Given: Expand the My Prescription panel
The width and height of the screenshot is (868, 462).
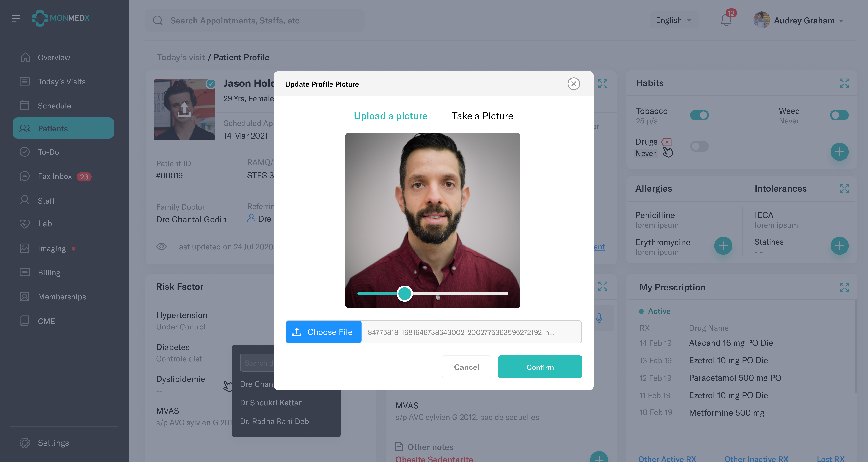Looking at the screenshot, I should click(x=844, y=287).
